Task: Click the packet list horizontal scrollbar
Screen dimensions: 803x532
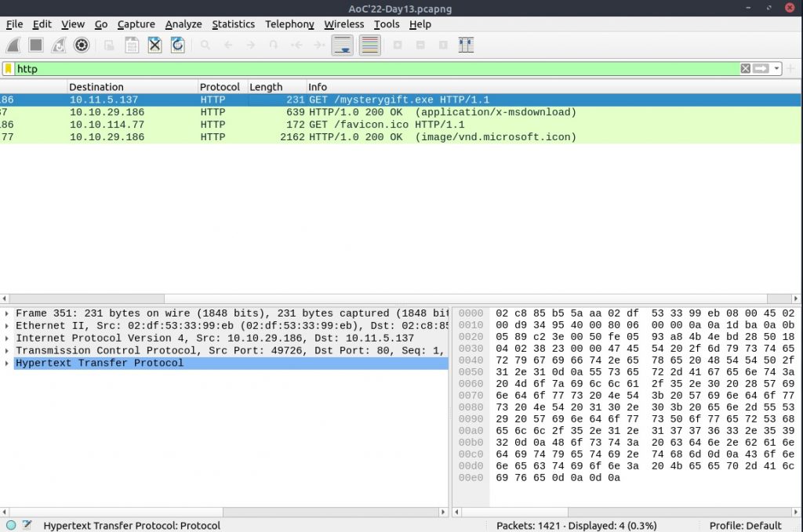Action: point(392,299)
